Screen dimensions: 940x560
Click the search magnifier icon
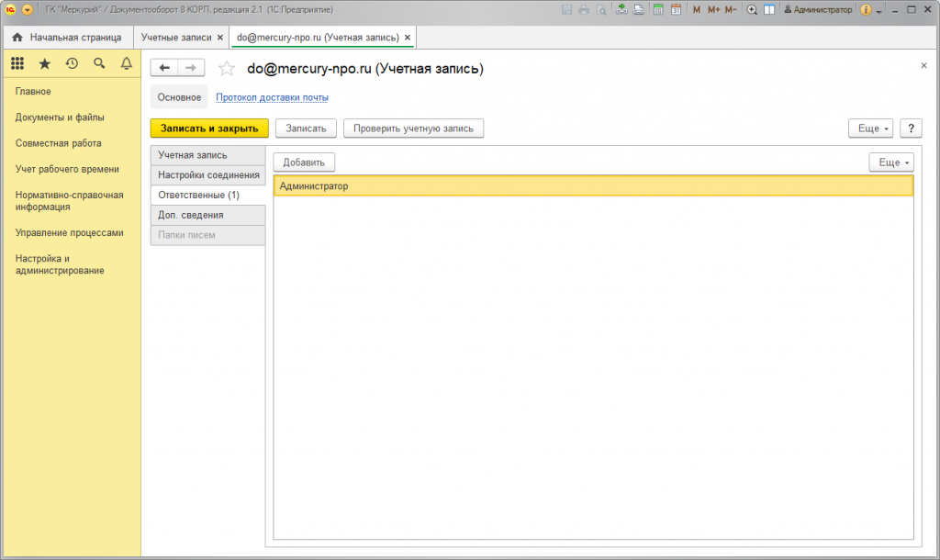(x=99, y=63)
